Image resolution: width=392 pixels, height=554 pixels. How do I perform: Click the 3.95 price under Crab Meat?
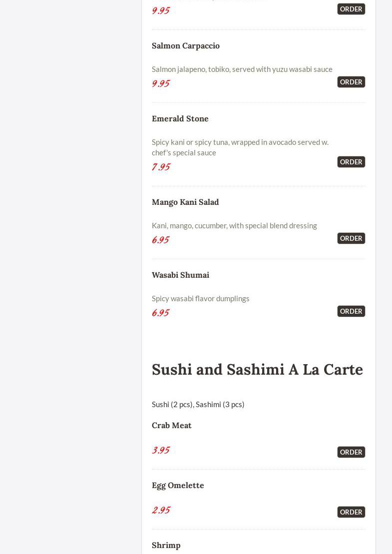[161, 450]
